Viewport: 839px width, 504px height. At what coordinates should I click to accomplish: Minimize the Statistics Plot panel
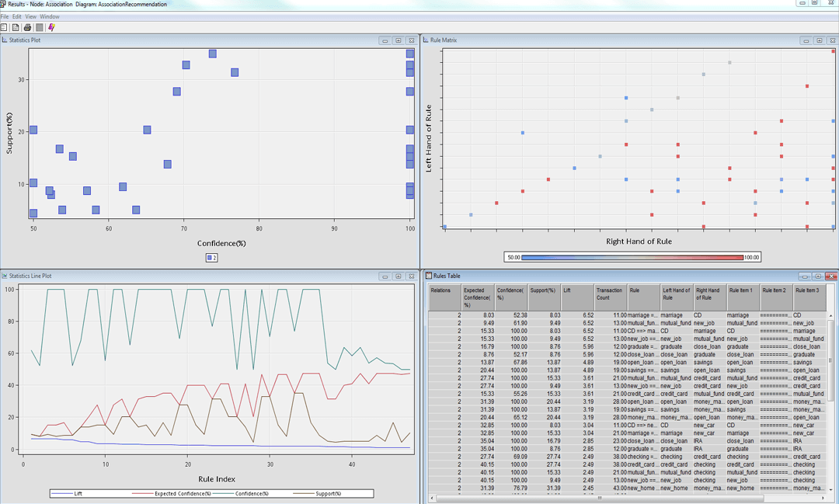[x=385, y=40]
